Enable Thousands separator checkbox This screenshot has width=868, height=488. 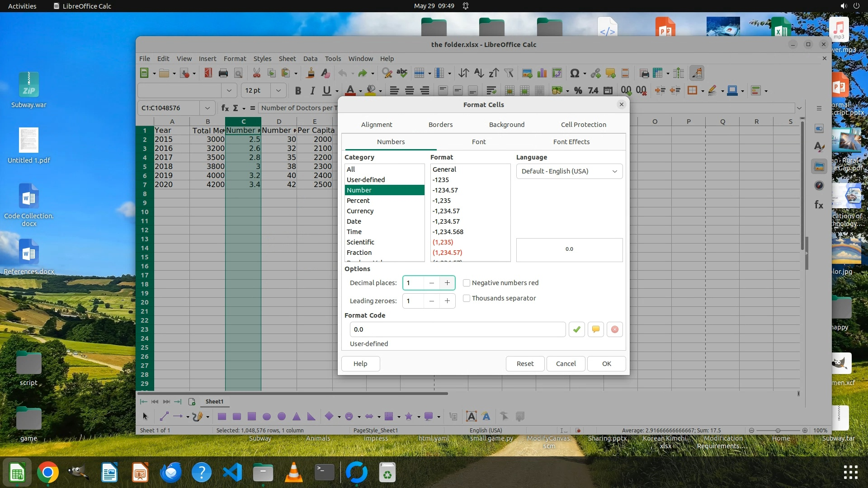[x=467, y=298]
